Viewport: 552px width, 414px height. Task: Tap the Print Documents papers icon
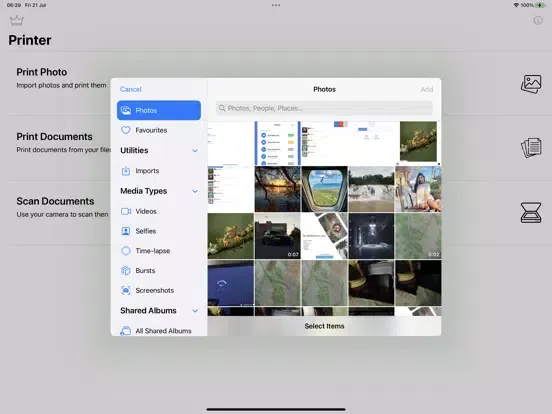click(x=531, y=148)
